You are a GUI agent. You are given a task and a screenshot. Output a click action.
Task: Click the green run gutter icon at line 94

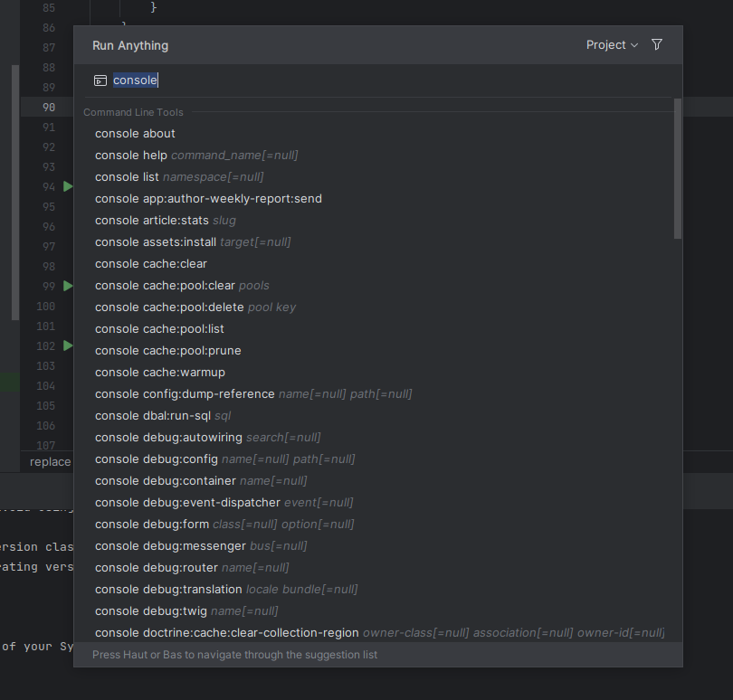click(x=68, y=186)
